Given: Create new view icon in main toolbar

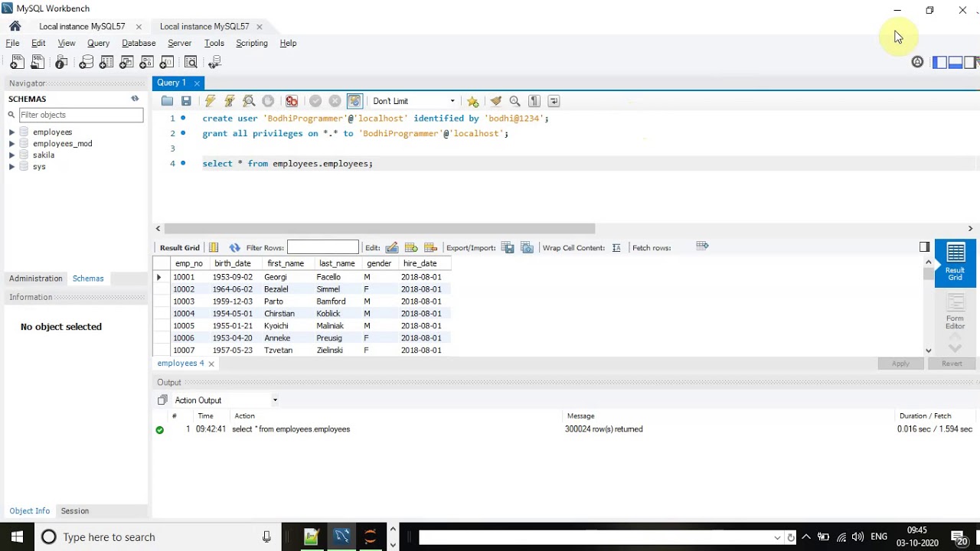Looking at the screenshot, I should (126, 62).
